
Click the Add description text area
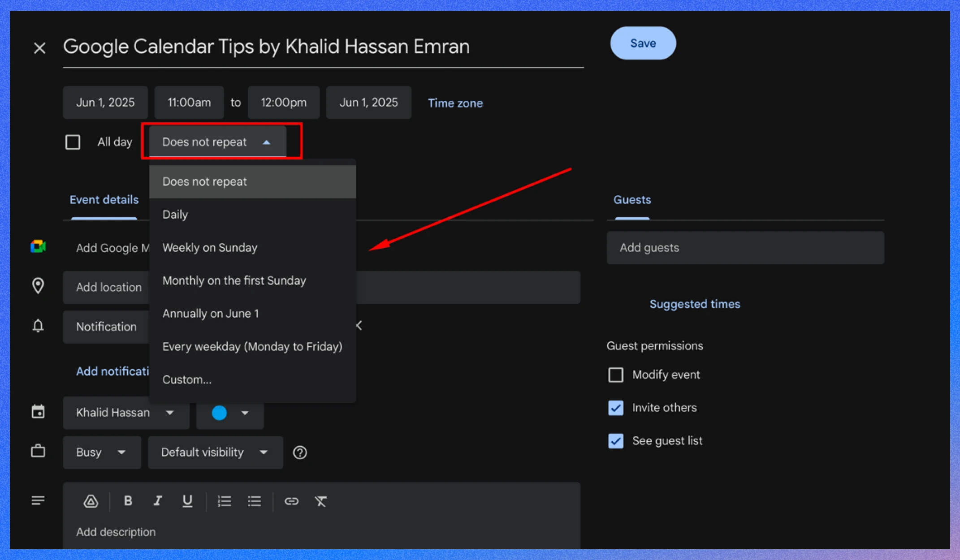coord(321,532)
